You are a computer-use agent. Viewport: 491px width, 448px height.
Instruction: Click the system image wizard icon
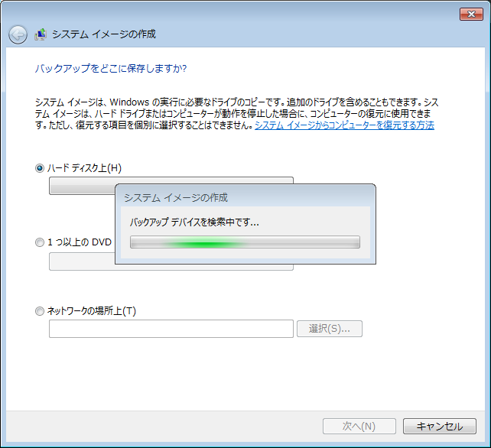point(40,34)
